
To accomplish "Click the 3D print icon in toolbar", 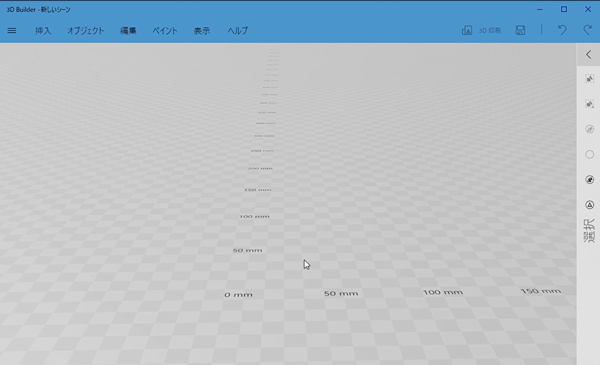I will 467,30.
